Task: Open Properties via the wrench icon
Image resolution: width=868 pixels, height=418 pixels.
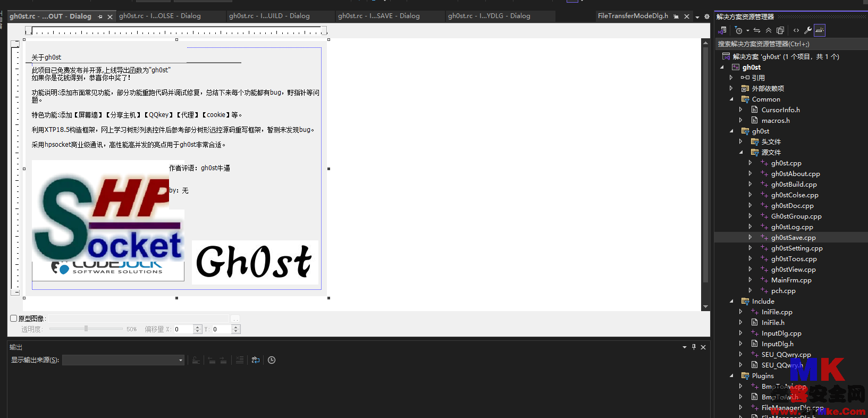Action: tap(808, 30)
